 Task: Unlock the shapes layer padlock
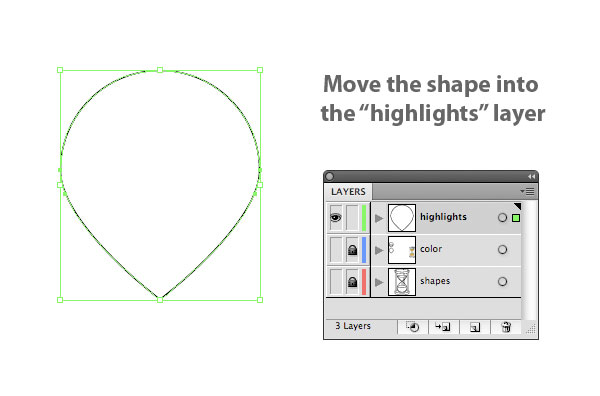352,282
